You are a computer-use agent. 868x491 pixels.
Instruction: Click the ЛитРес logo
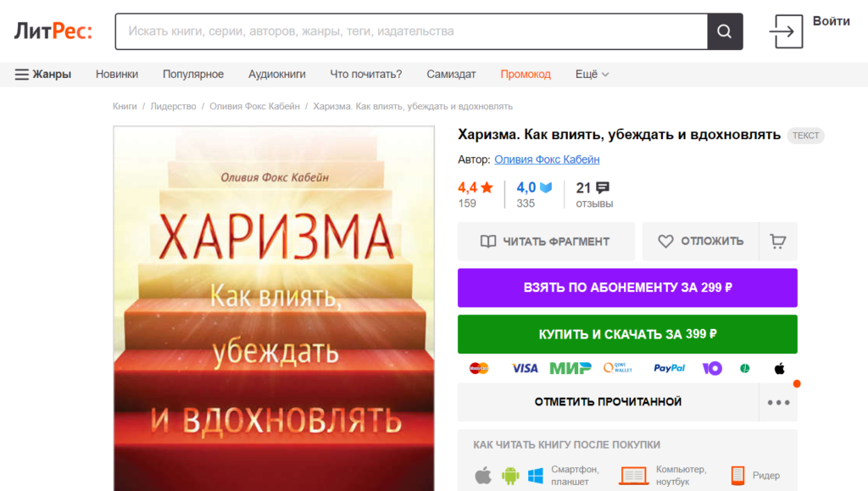coord(53,31)
